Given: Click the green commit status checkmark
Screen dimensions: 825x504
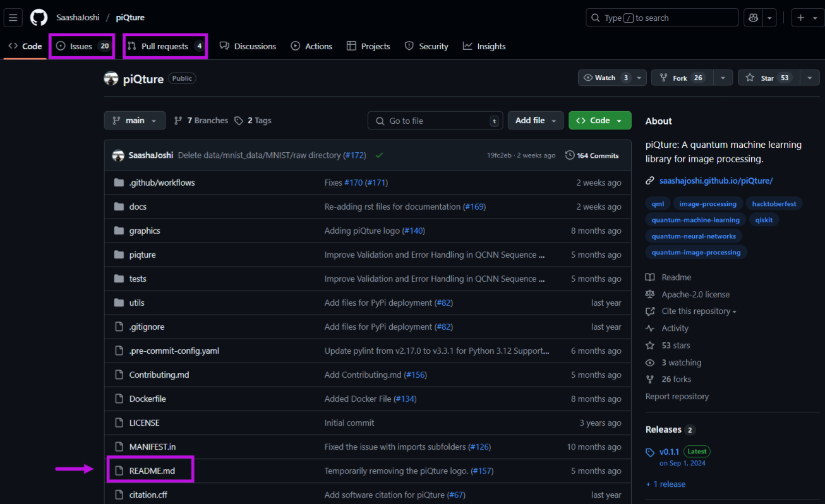Looking at the screenshot, I should click(x=379, y=155).
